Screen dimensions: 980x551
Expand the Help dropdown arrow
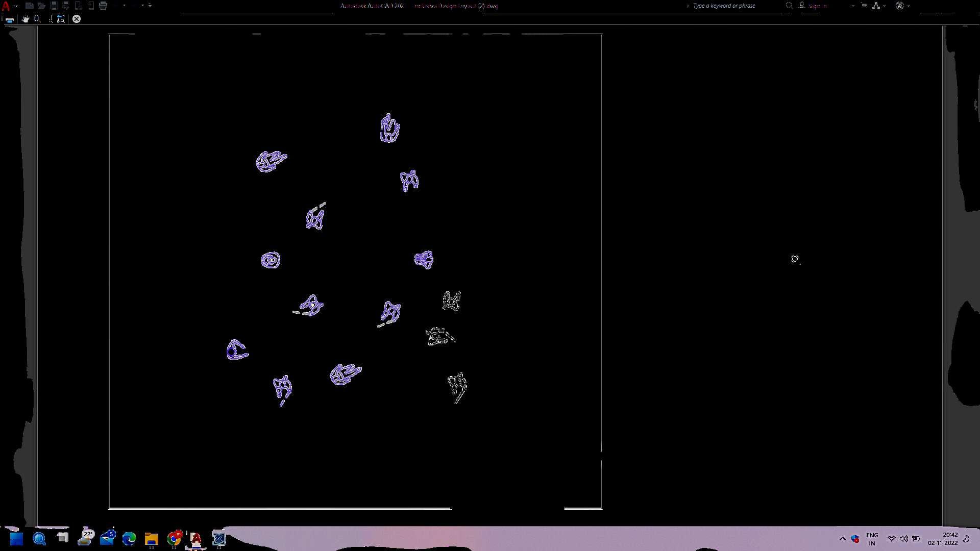(909, 6)
